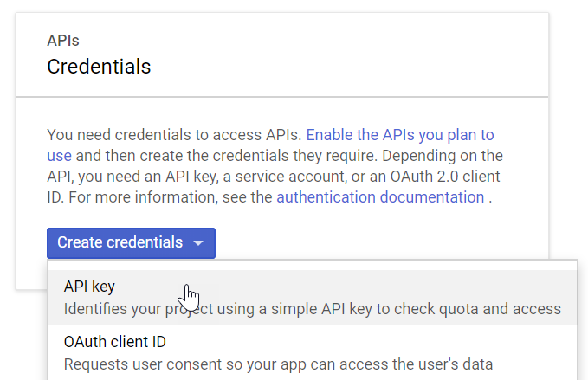Click the wrapped 'use' link text
The image size is (588, 380).
59,156
